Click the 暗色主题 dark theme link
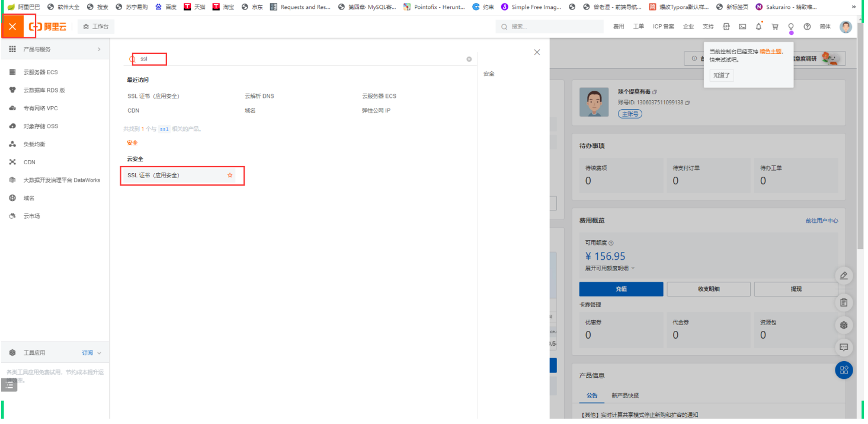 (770, 52)
